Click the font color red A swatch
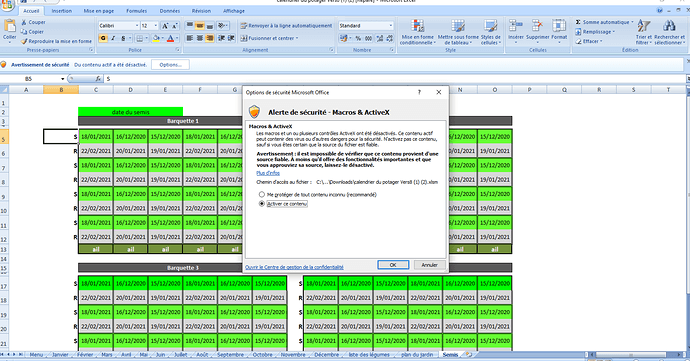 point(171,38)
